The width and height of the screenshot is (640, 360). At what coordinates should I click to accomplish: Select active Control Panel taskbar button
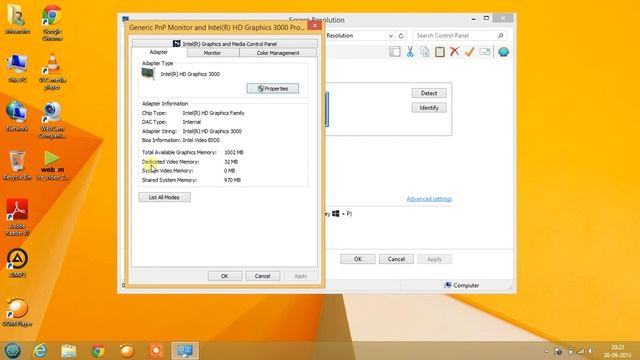185,351
